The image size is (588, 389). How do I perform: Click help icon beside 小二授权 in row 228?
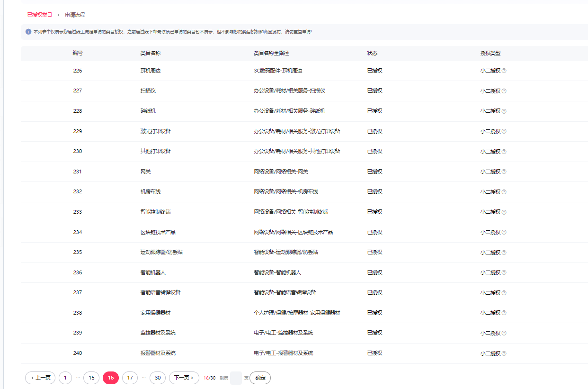(504, 111)
